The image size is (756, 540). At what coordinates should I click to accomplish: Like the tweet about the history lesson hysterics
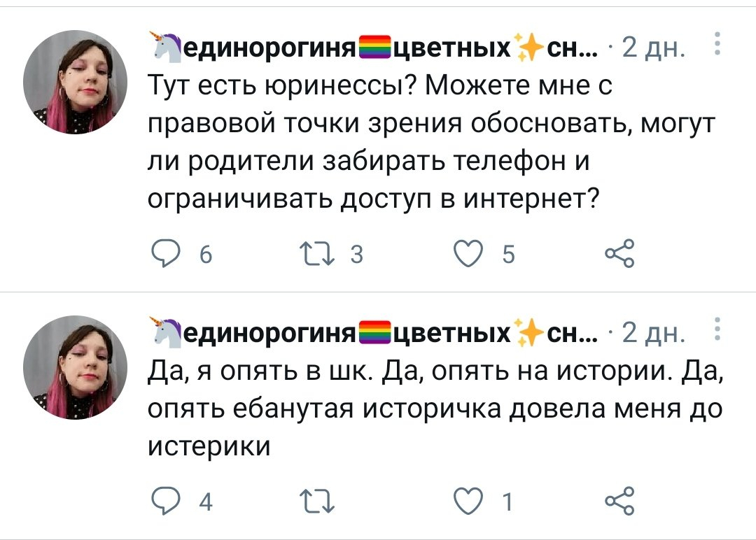point(468,501)
